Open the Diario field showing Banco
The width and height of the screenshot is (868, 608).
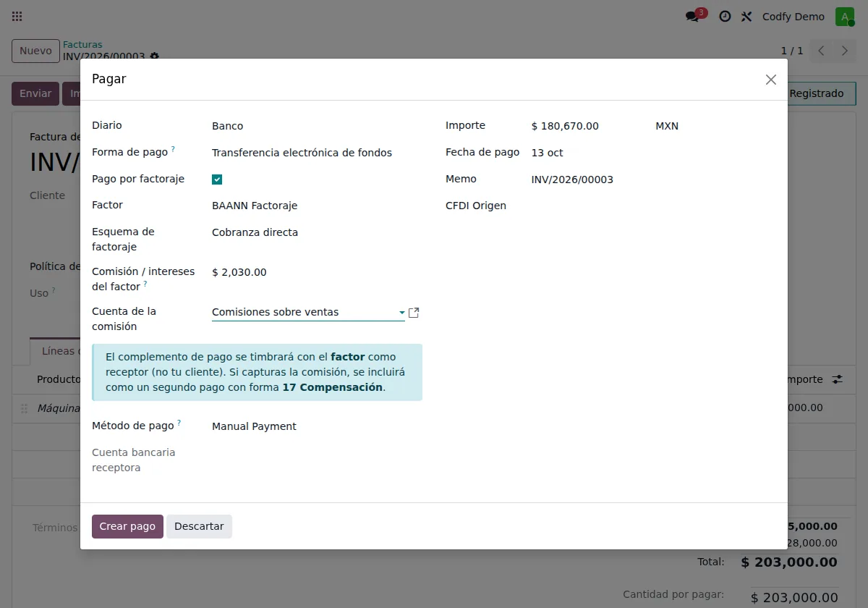coord(317,126)
